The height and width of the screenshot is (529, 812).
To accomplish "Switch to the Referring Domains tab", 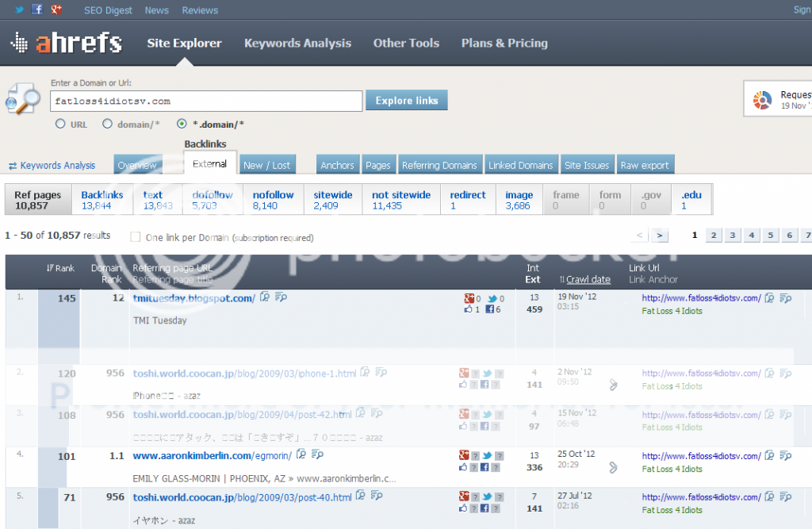I will [439, 165].
